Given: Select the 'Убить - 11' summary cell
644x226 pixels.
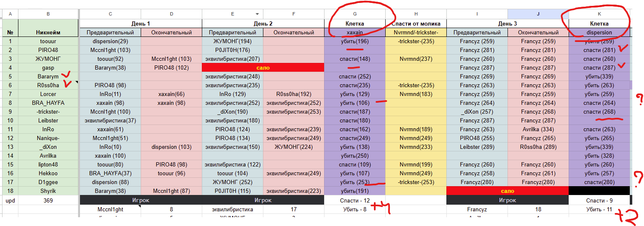Looking at the screenshot, I should pos(599,209).
